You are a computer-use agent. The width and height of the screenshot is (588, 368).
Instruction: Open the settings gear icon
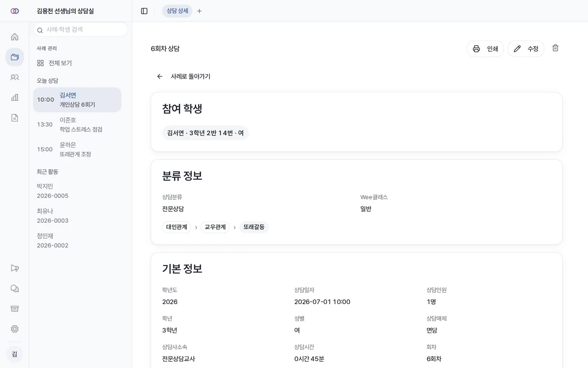[15, 329]
